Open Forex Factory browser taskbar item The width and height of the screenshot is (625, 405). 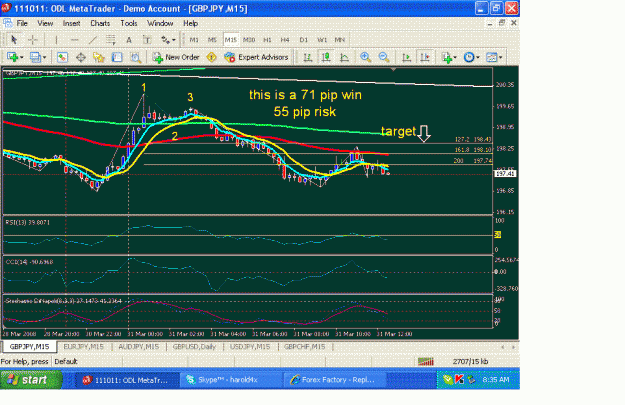coord(334,380)
